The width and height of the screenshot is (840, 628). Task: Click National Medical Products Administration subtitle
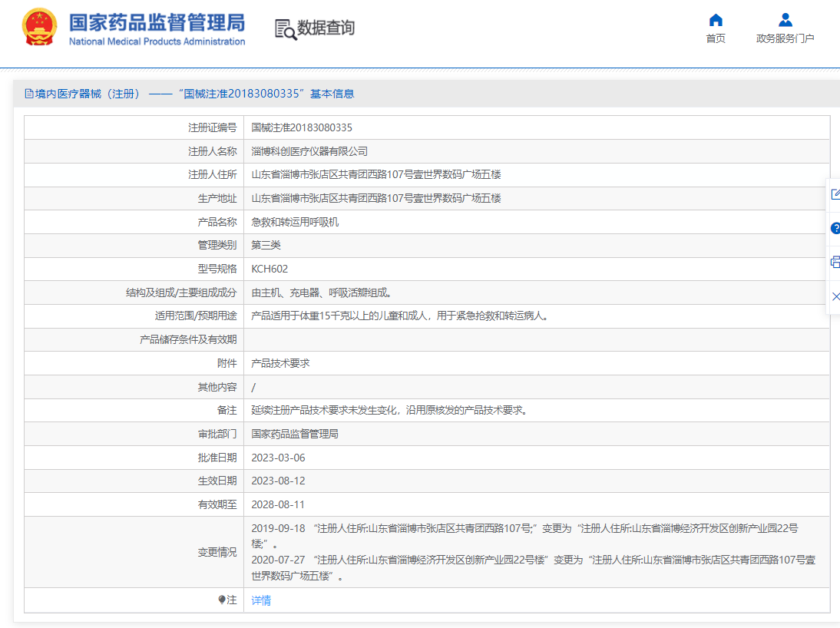(157, 41)
